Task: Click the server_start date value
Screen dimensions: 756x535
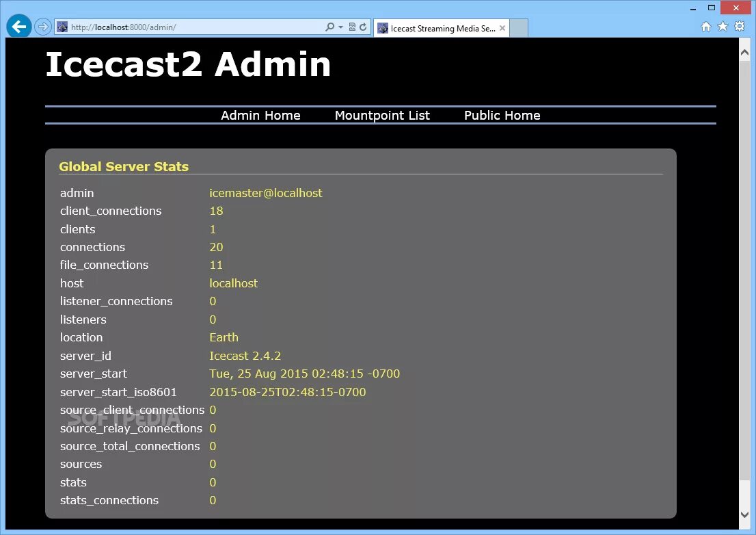Action: pyautogui.click(x=305, y=374)
